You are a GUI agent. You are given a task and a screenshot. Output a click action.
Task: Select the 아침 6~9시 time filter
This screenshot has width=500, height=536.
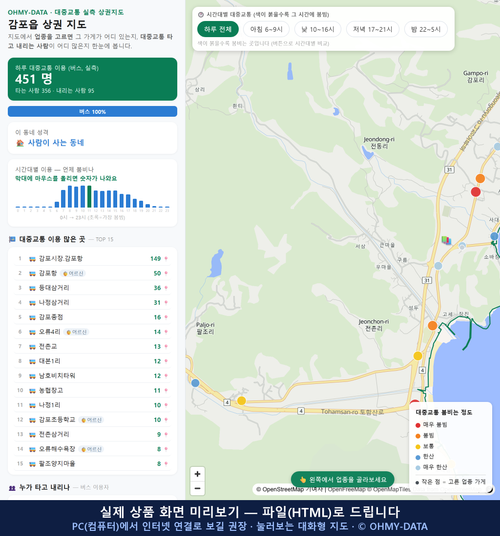tap(266, 29)
